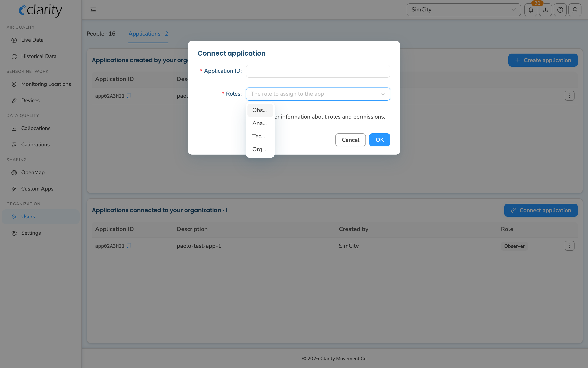Open the user profile icon
Image resolution: width=588 pixels, height=368 pixels.
click(x=575, y=10)
